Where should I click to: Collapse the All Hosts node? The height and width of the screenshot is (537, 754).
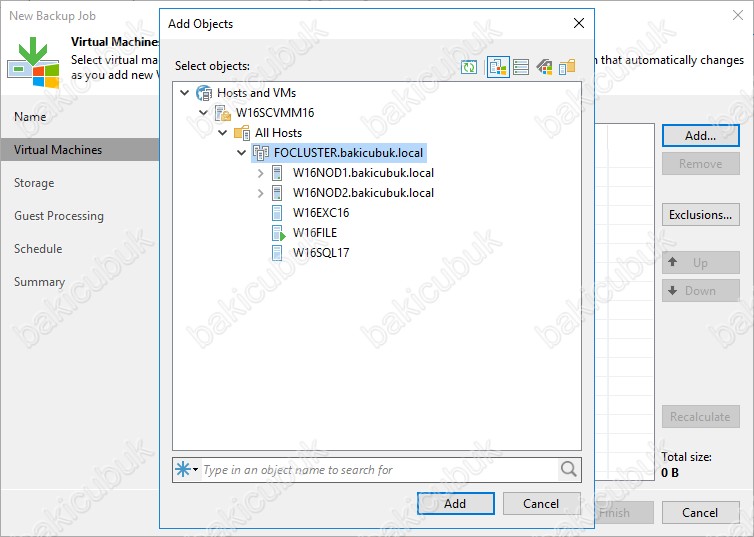tap(223, 133)
